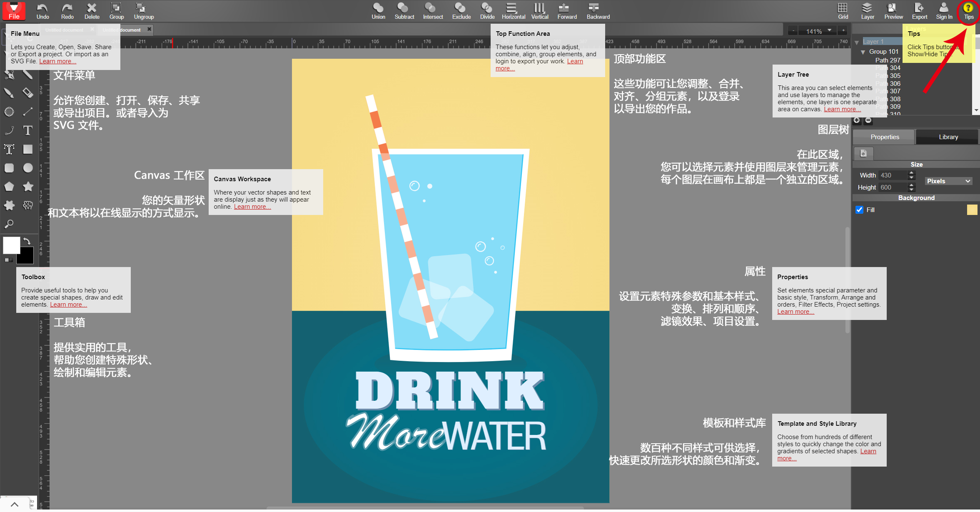
Task: Select the Pen tool in the toolbox
Action: (x=9, y=74)
